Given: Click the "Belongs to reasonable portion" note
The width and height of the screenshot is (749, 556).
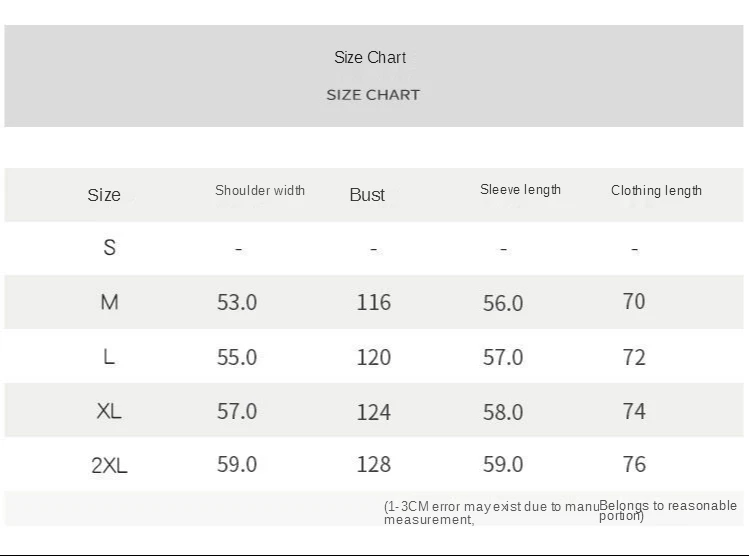Looking at the screenshot, I should point(667,510).
